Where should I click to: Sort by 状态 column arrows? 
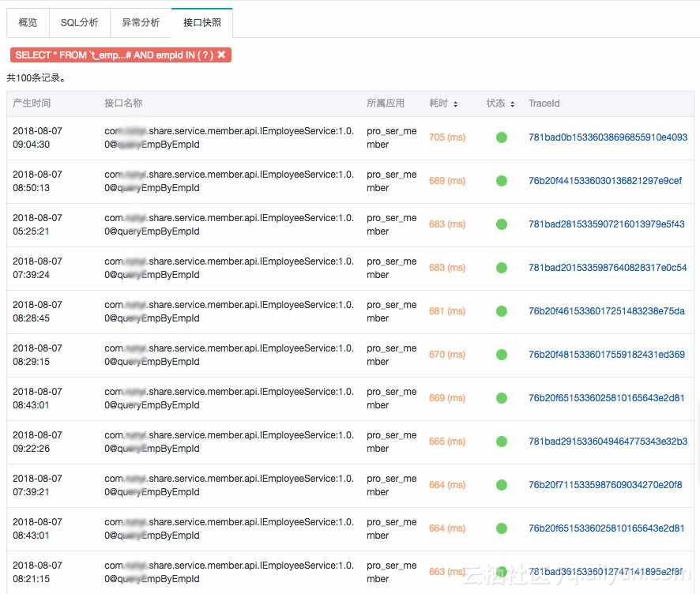[512, 104]
